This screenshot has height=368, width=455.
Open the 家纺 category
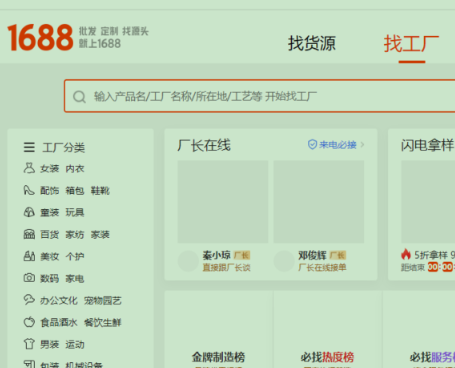coord(75,235)
